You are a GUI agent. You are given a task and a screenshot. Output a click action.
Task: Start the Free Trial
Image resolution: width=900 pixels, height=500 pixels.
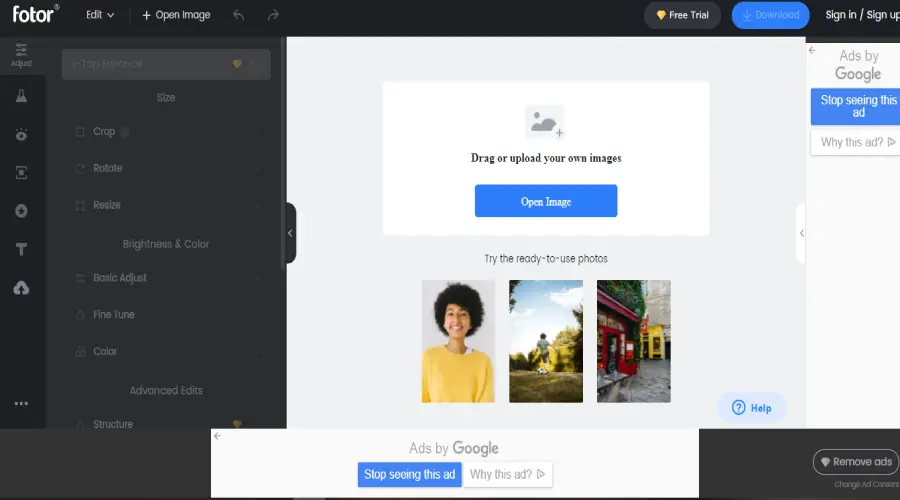point(682,15)
